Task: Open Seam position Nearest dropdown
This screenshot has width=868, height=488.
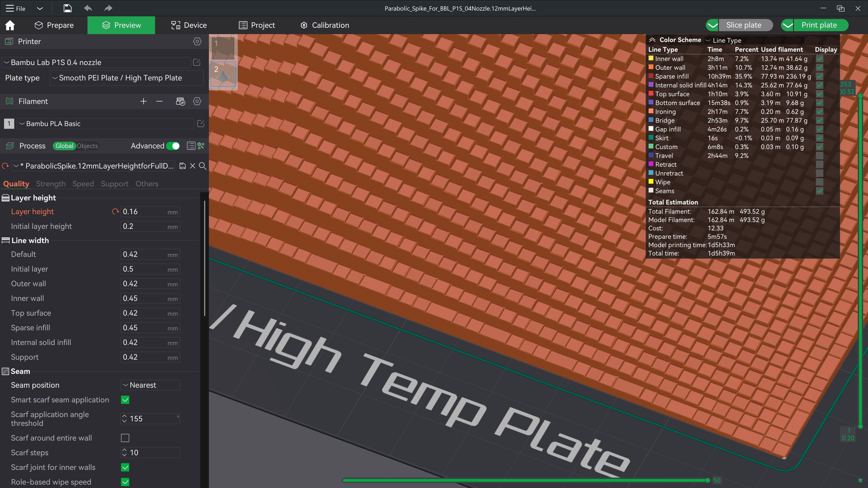Action: coord(150,385)
